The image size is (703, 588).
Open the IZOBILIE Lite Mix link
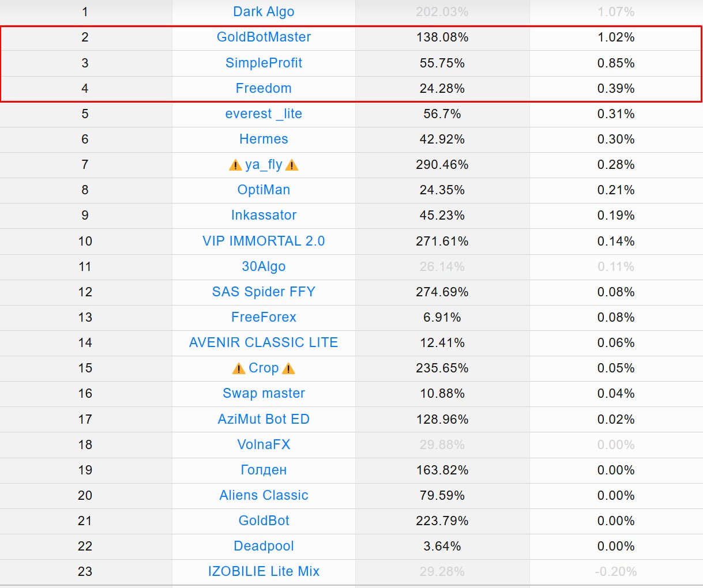(x=264, y=571)
